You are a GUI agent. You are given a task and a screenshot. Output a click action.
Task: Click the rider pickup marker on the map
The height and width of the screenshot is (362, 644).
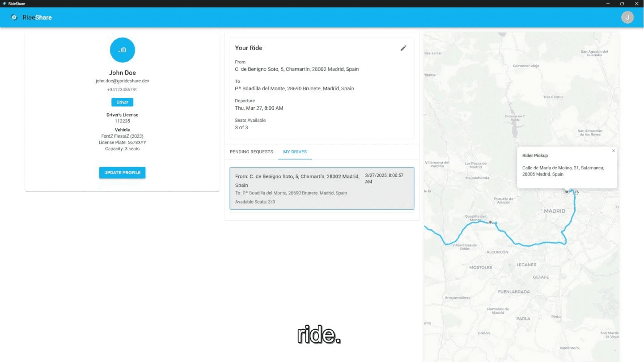[567, 191]
